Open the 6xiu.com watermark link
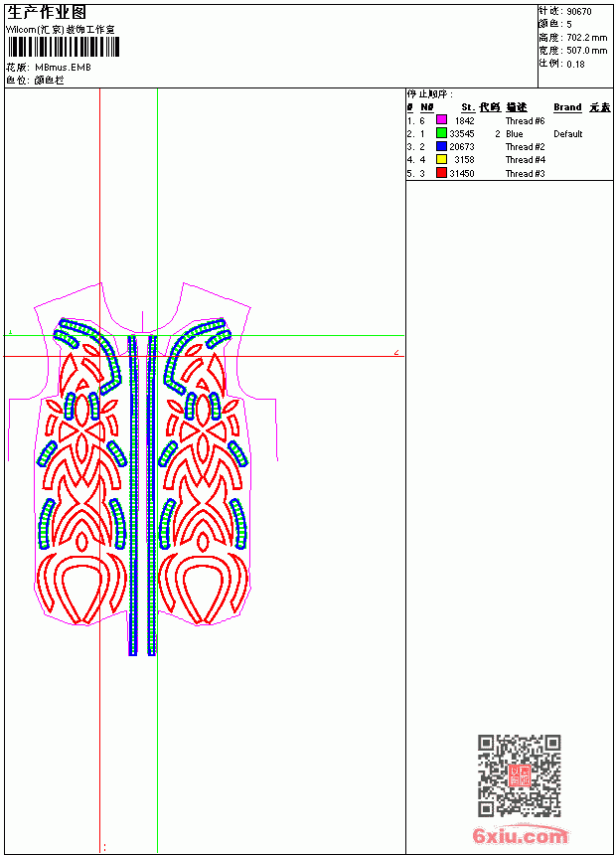 [520, 836]
